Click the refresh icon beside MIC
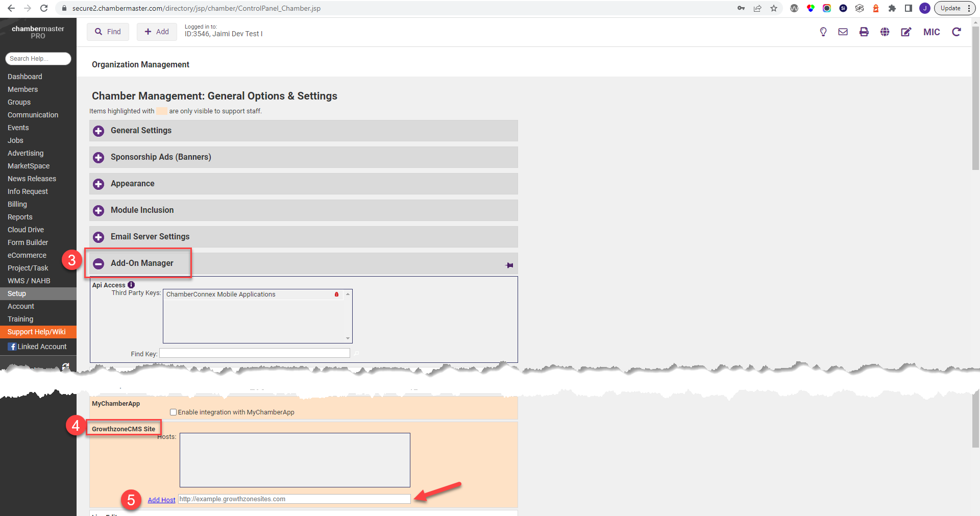This screenshot has width=980, height=516. coord(957,32)
